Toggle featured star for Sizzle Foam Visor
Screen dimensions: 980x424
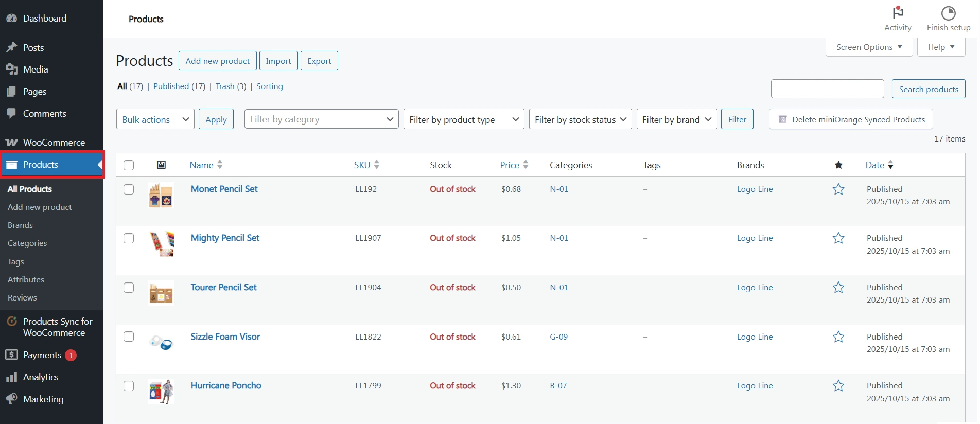tap(838, 337)
